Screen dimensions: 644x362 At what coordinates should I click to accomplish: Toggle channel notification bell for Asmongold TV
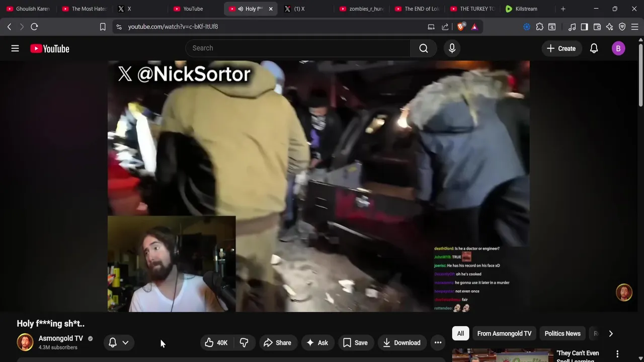pos(113,342)
